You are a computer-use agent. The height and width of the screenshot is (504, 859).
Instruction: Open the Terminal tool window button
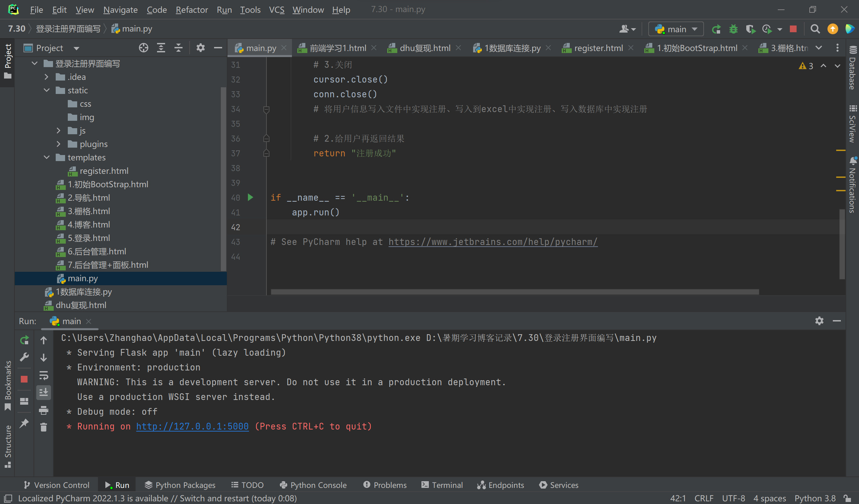pyautogui.click(x=442, y=485)
